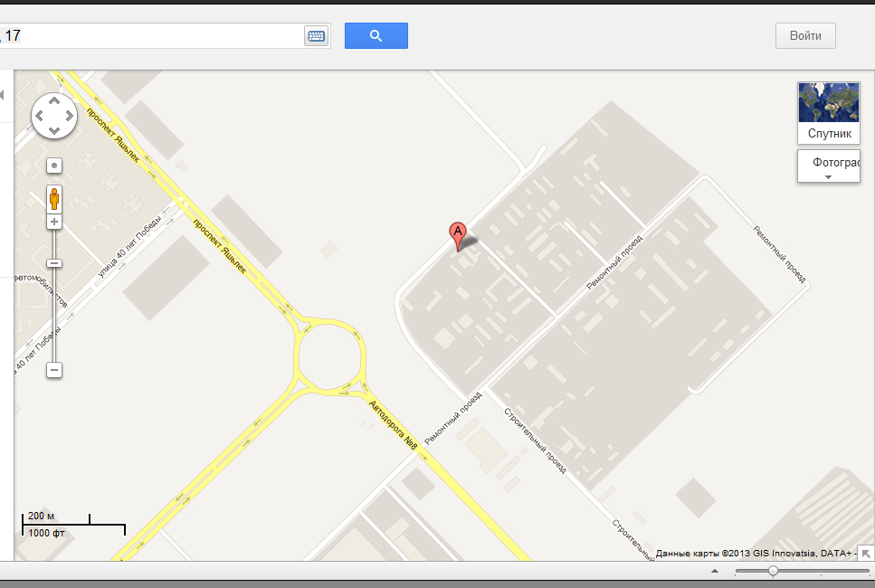875x588 pixels.
Task: Select the orange Street View pegman
Action: [54, 199]
